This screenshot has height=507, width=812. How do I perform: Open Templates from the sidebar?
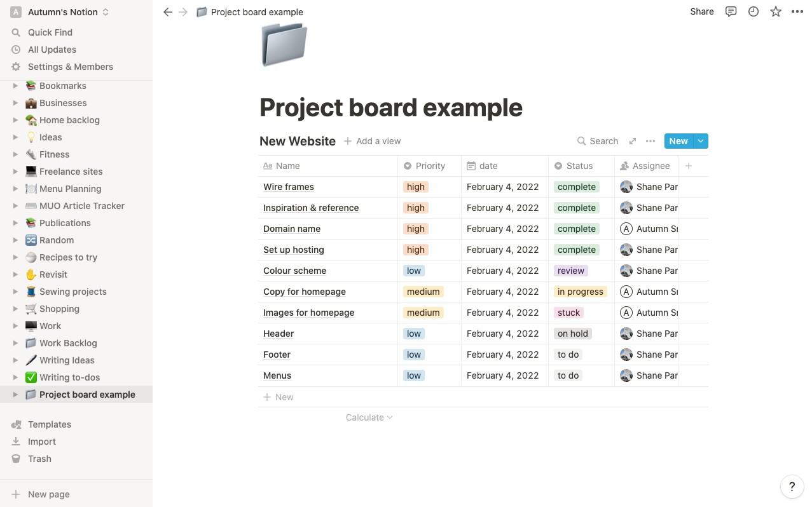(50, 424)
